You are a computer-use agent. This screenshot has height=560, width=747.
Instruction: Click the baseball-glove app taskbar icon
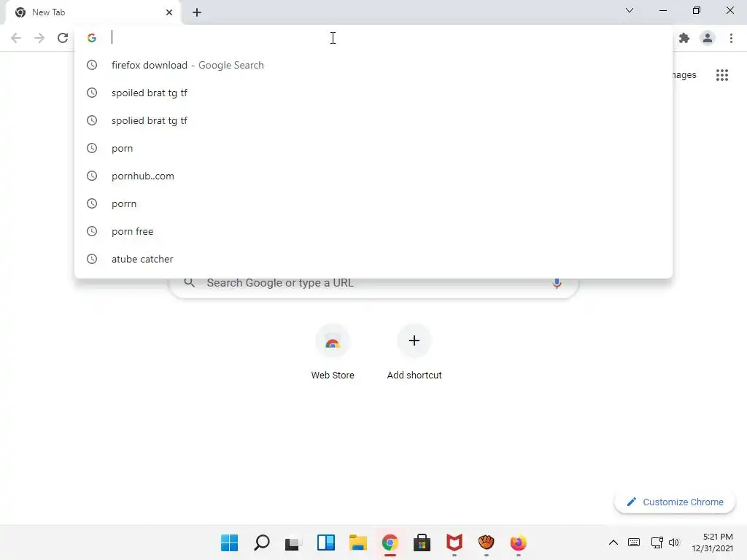tap(486, 542)
